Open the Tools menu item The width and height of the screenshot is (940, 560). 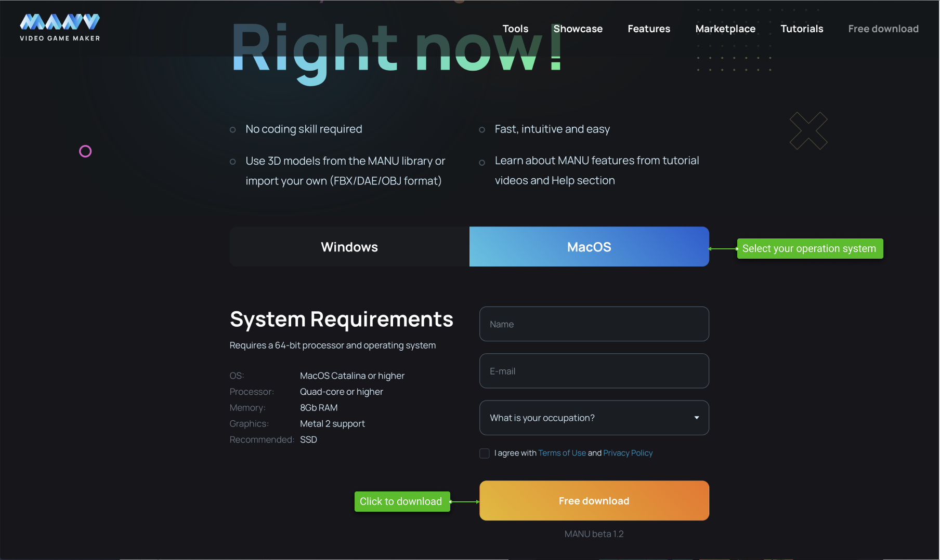pos(515,29)
